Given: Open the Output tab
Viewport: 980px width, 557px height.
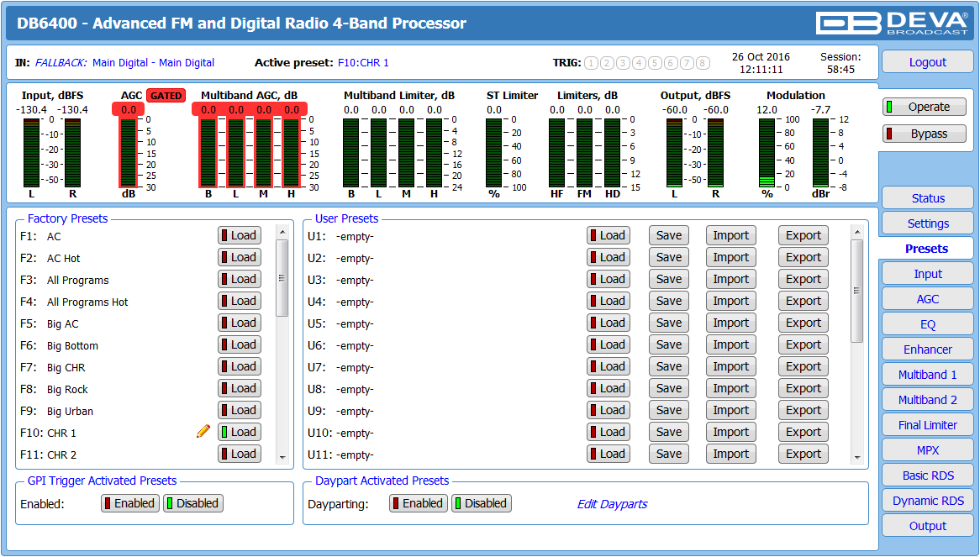Looking at the screenshot, I should [928, 526].
